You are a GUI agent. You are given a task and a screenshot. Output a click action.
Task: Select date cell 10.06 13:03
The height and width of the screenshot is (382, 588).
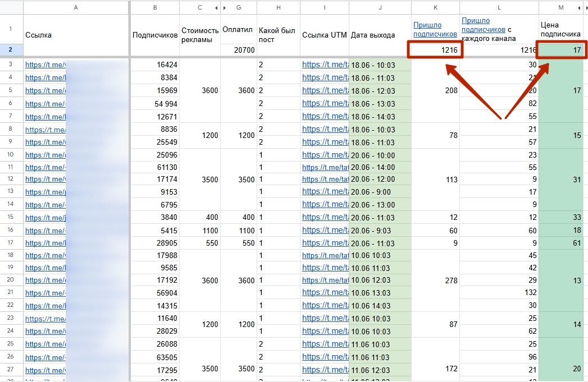point(380,292)
